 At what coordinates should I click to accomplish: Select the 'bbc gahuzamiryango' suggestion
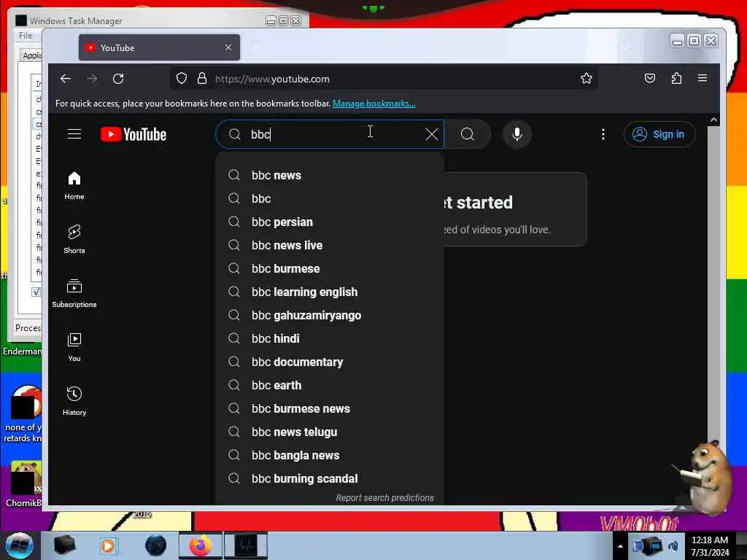coord(330,315)
